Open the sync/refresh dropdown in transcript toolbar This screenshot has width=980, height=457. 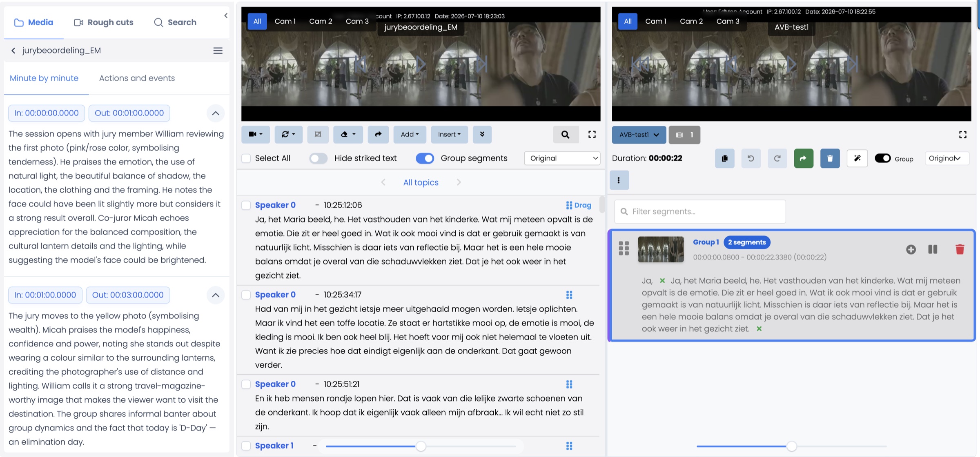click(x=288, y=134)
